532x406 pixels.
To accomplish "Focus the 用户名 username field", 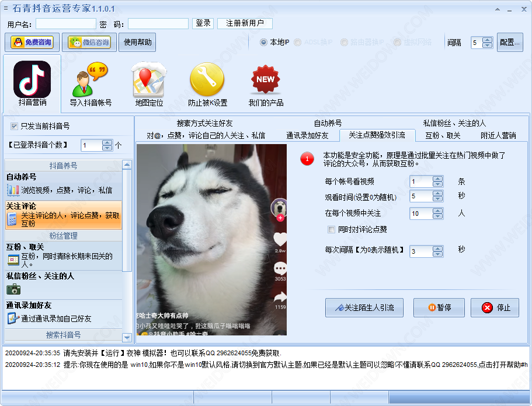I will coord(66,24).
